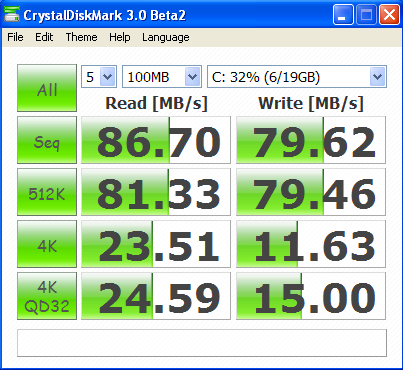The height and width of the screenshot is (370, 403).
Task: Run the 4K benchmark test
Action: 47,244
